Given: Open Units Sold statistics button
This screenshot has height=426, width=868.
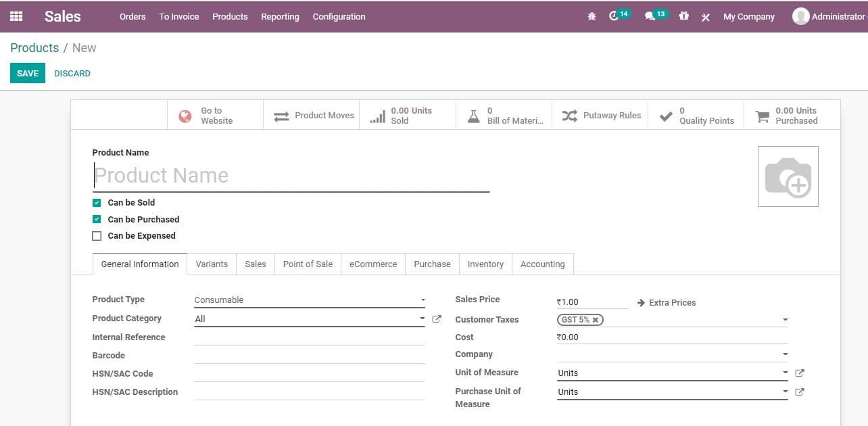Looking at the screenshot, I should (x=407, y=115).
